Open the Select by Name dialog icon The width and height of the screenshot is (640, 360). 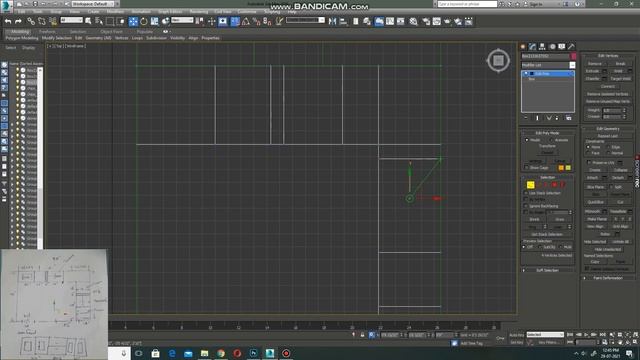pyautogui.click(x=99, y=21)
